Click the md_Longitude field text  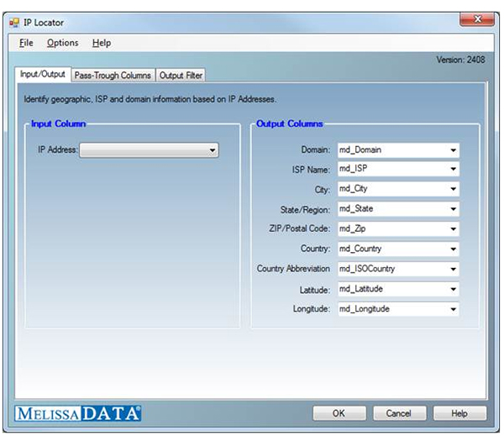point(365,309)
